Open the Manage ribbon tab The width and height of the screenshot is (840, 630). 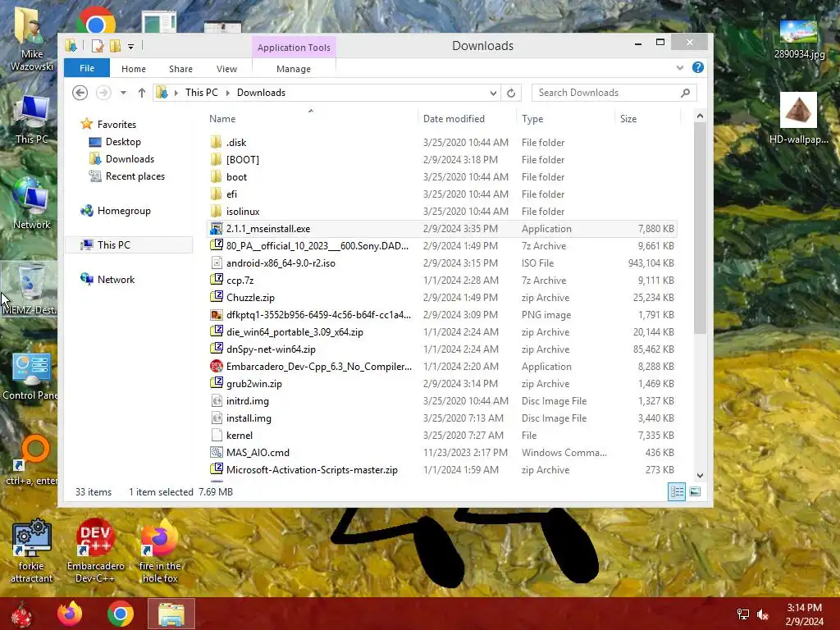click(293, 69)
